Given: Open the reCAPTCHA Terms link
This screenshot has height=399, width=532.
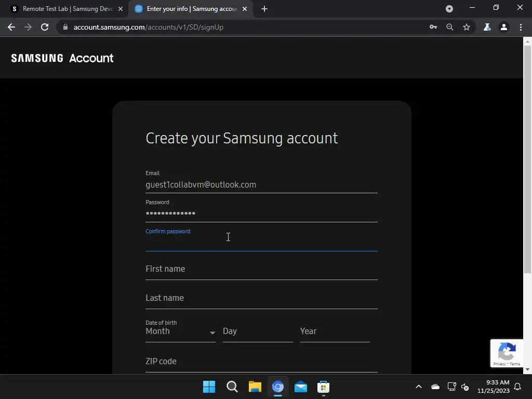Looking at the screenshot, I should tap(515, 364).
